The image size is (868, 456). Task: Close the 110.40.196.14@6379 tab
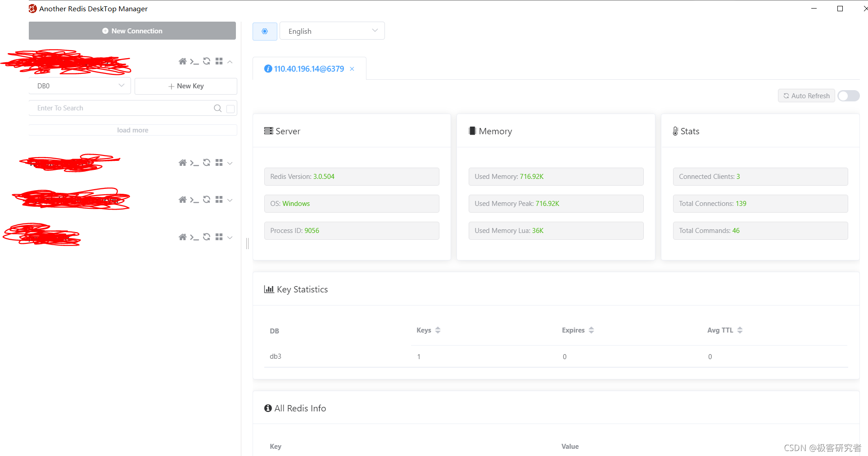pyautogui.click(x=352, y=69)
